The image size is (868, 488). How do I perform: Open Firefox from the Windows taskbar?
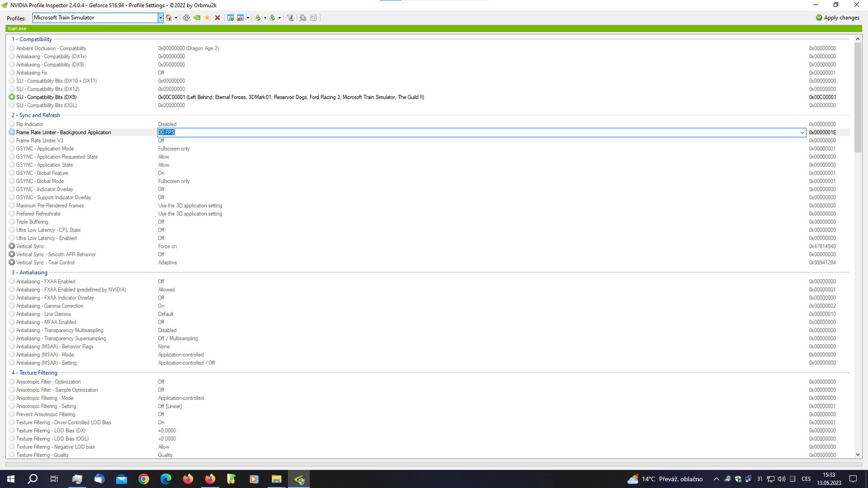pos(188,479)
